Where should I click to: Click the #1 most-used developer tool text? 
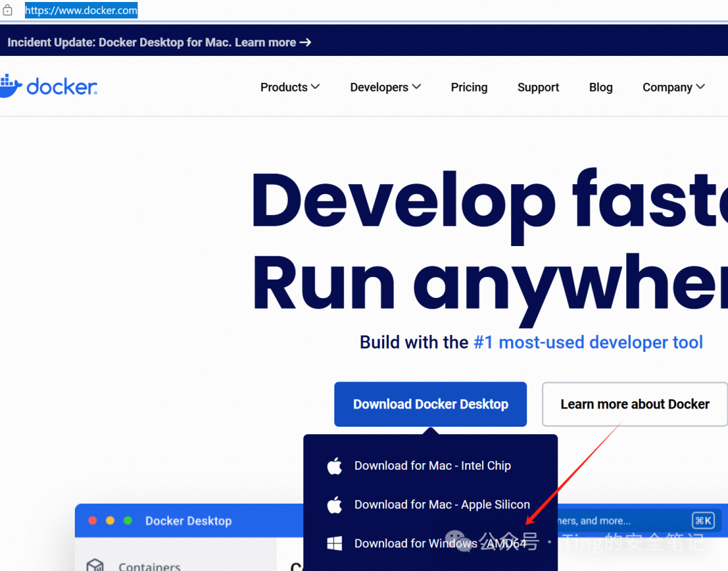click(588, 342)
